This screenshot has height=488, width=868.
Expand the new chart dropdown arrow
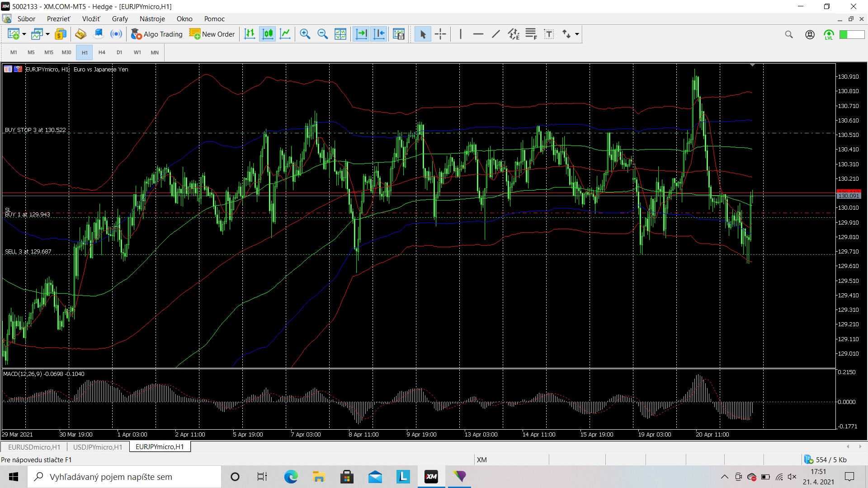24,34
